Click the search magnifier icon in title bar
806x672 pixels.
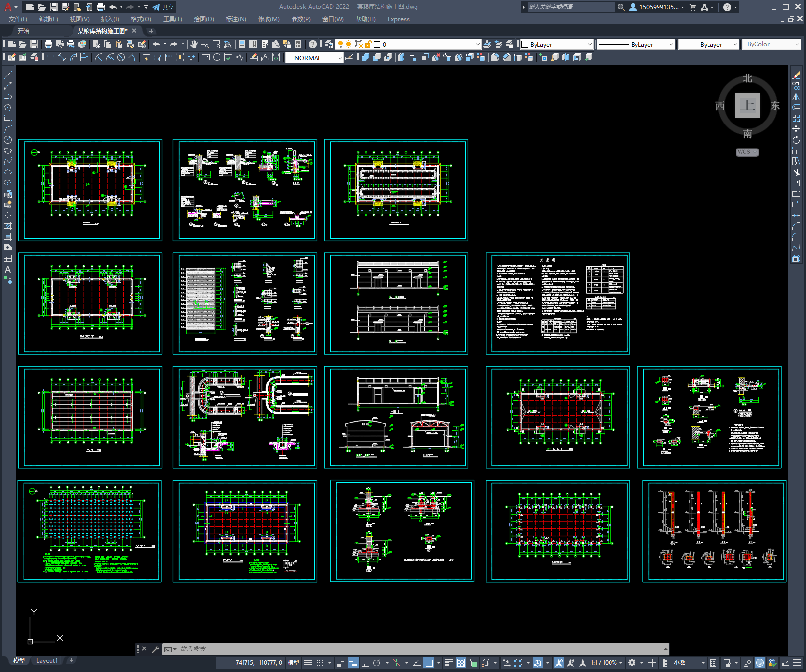click(621, 7)
